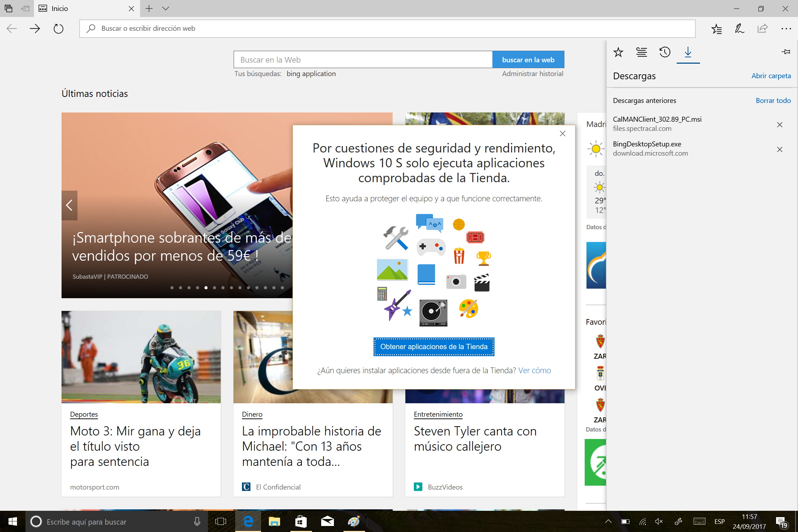Viewport: 798px width, 532px height.
Task: Open Wi-Fi network flyout
Action: 643,521
